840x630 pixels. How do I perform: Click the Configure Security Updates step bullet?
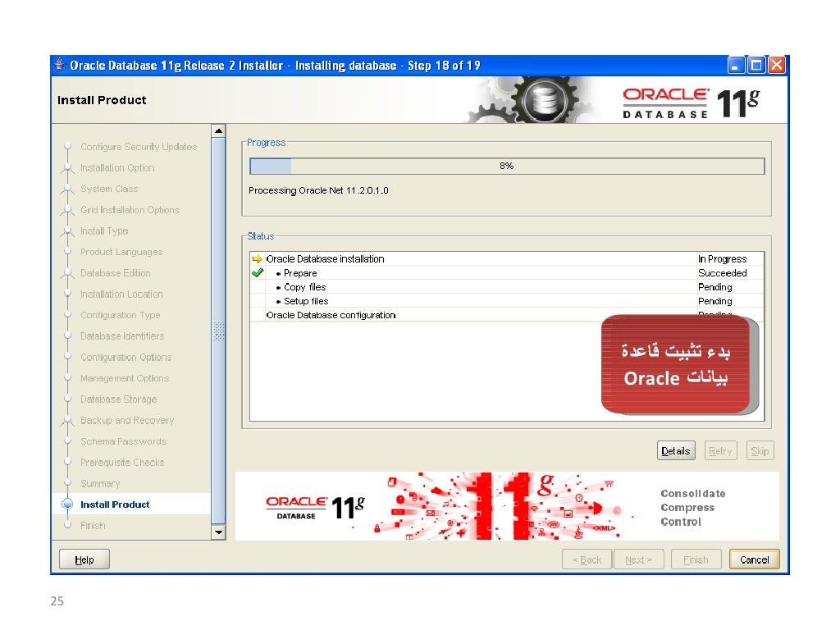[x=67, y=146]
